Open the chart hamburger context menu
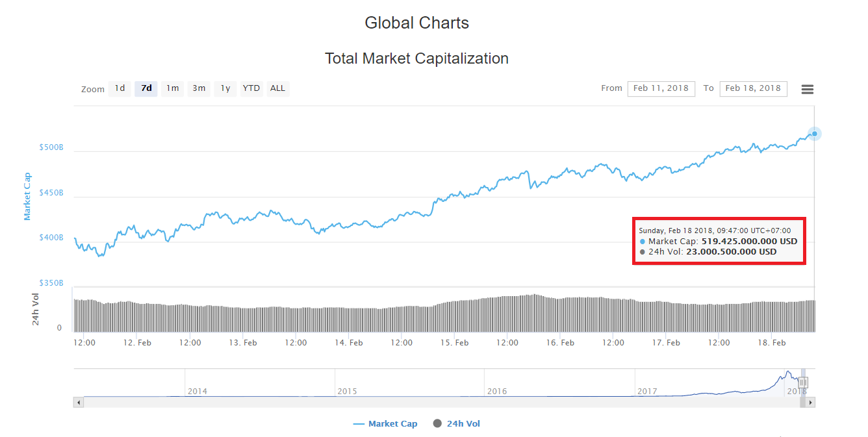Screen dimensions: 868x437 (x=807, y=90)
